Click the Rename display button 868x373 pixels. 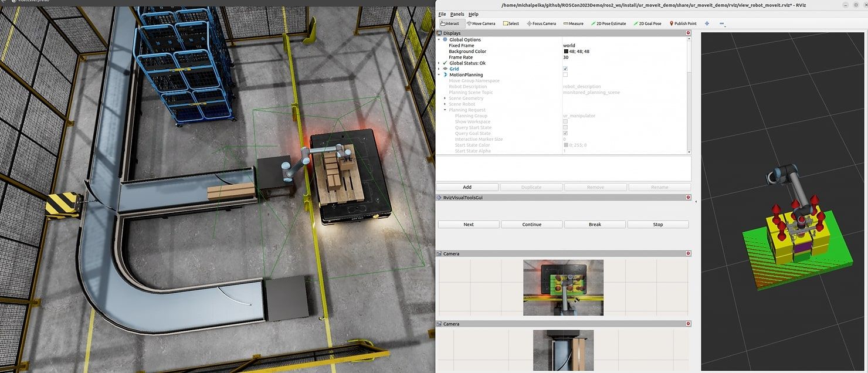659,187
